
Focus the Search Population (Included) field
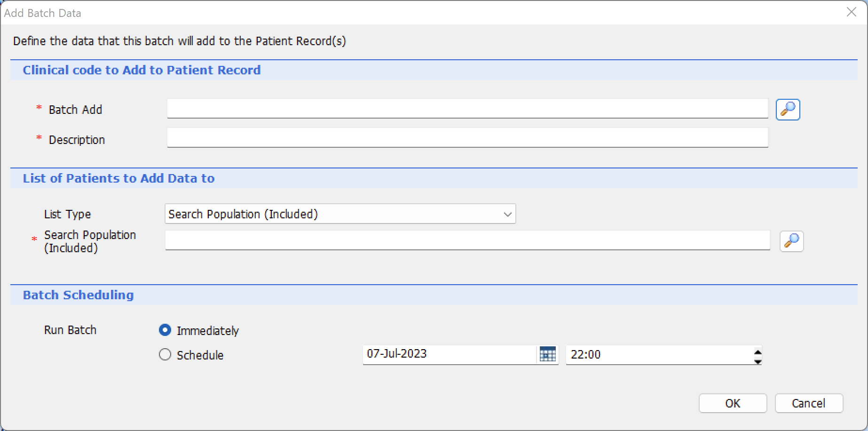(x=467, y=240)
